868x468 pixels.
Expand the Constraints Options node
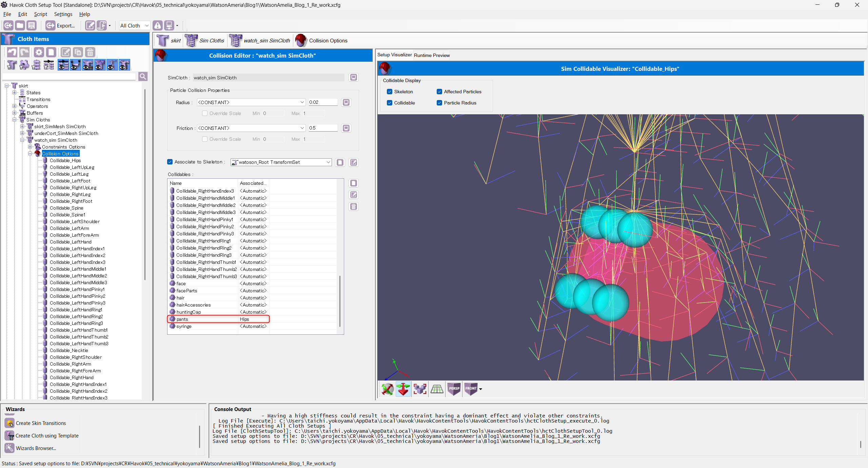30,147
